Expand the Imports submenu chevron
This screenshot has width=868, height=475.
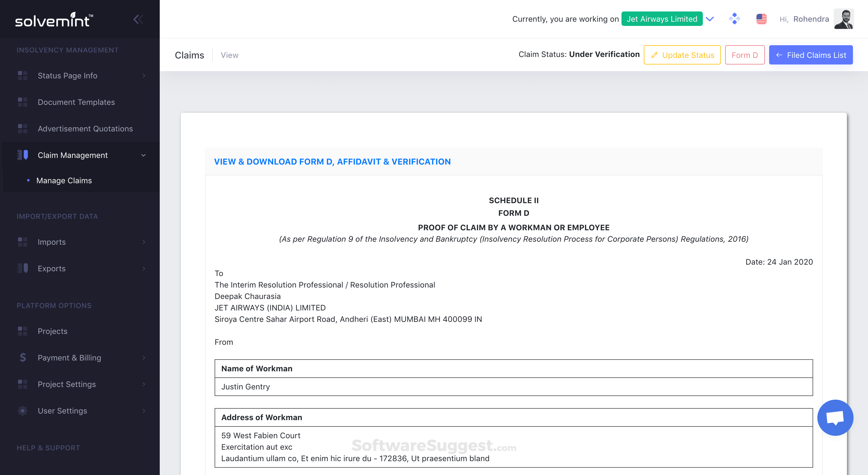pos(143,242)
